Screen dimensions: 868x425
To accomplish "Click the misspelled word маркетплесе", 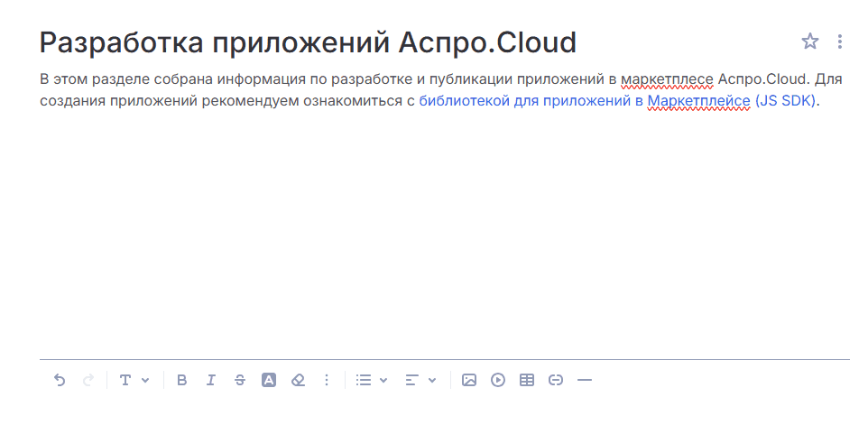I will pyautogui.click(x=667, y=79).
